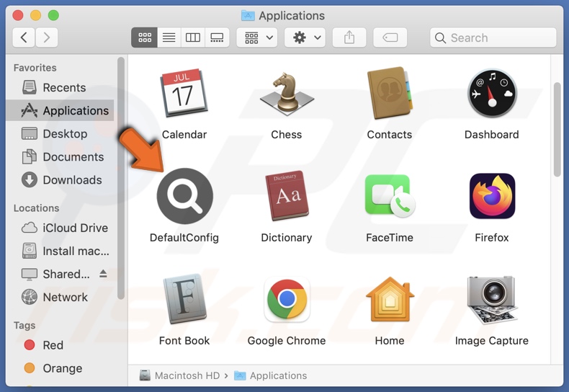Click the DefaultConfig name label

pyautogui.click(x=184, y=238)
